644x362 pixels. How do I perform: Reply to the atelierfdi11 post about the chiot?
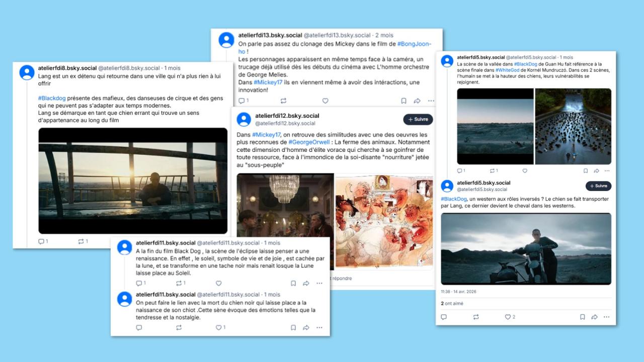click(x=139, y=327)
